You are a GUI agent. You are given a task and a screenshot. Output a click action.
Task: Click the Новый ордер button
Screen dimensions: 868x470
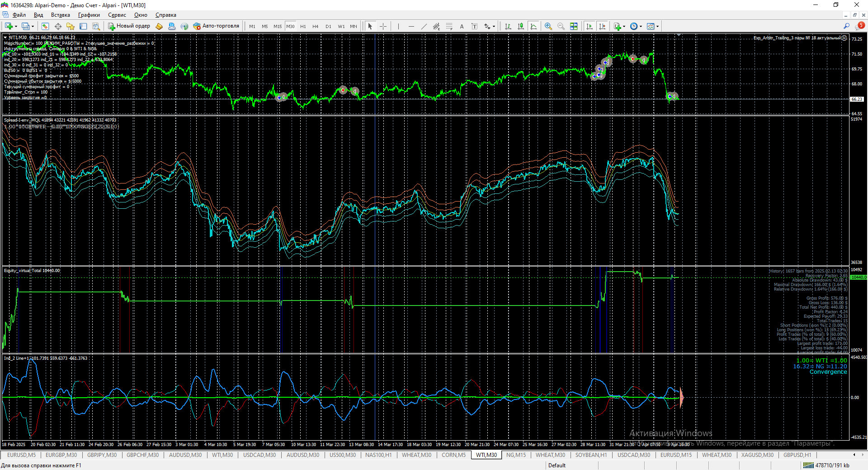pos(129,26)
